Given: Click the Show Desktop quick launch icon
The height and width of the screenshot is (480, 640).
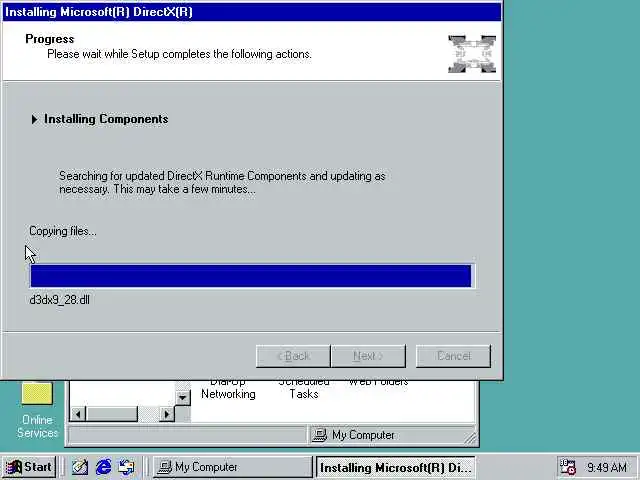Looking at the screenshot, I should click(80, 467).
